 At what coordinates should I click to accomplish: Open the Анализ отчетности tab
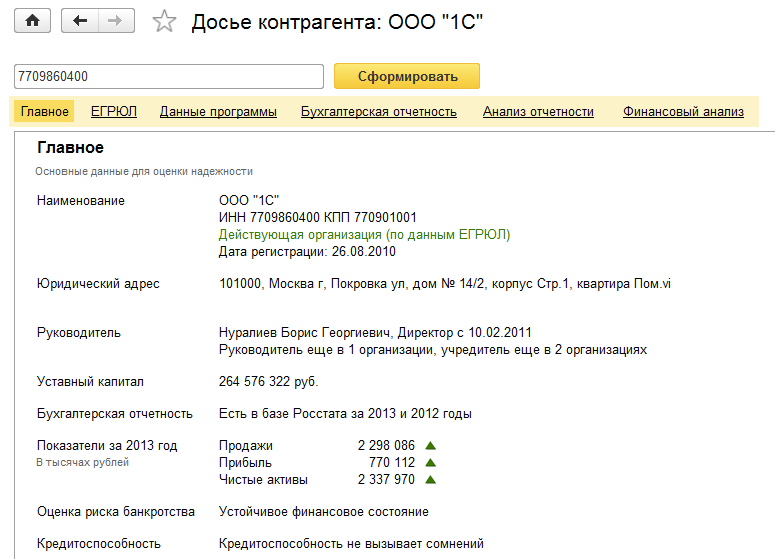[538, 111]
